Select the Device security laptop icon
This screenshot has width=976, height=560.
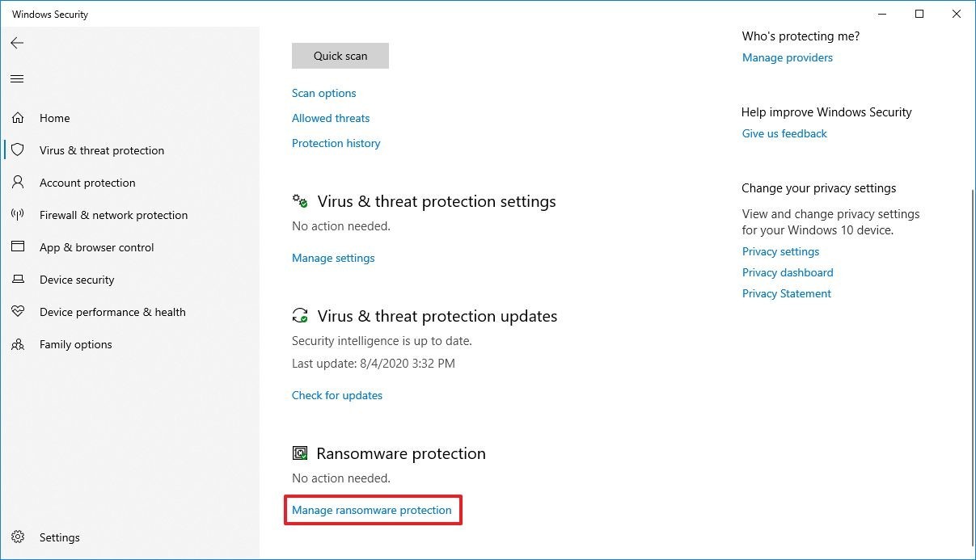click(x=17, y=280)
